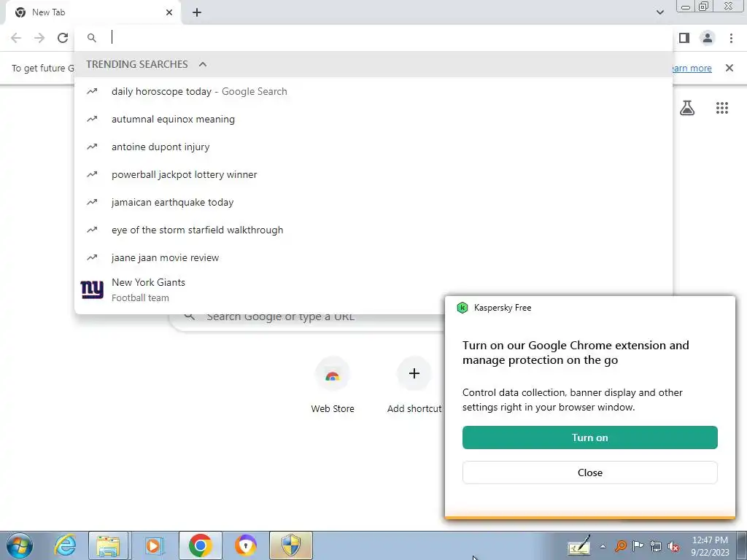Select jamaican earthquake today suggestion
This screenshot has width=747, height=560.
click(x=373, y=202)
